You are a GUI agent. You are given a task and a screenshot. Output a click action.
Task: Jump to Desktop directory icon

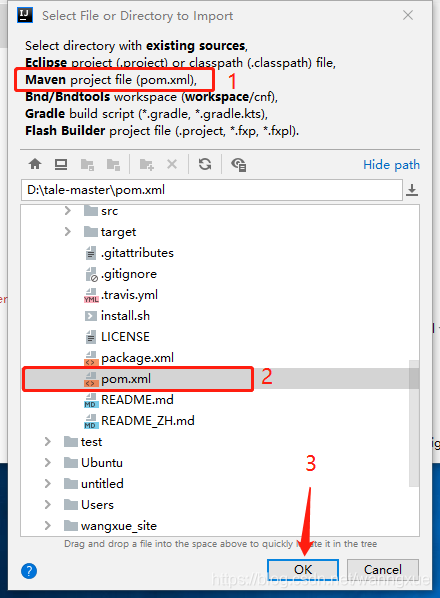click(x=61, y=164)
